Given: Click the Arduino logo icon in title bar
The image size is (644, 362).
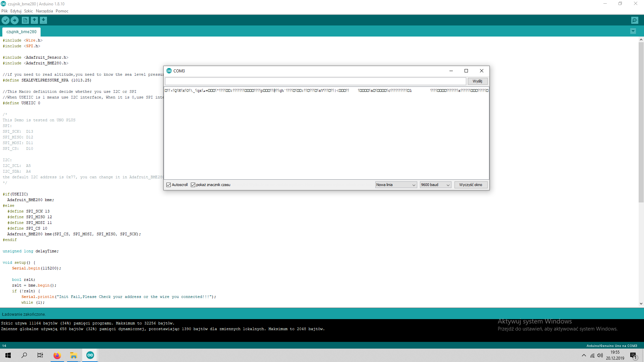Looking at the screenshot, I should (3, 4).
